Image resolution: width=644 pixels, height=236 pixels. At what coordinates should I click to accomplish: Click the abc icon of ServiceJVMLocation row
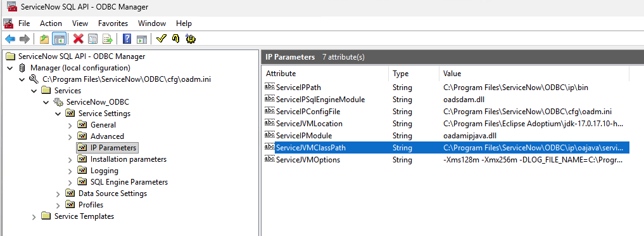coord(269,123)
